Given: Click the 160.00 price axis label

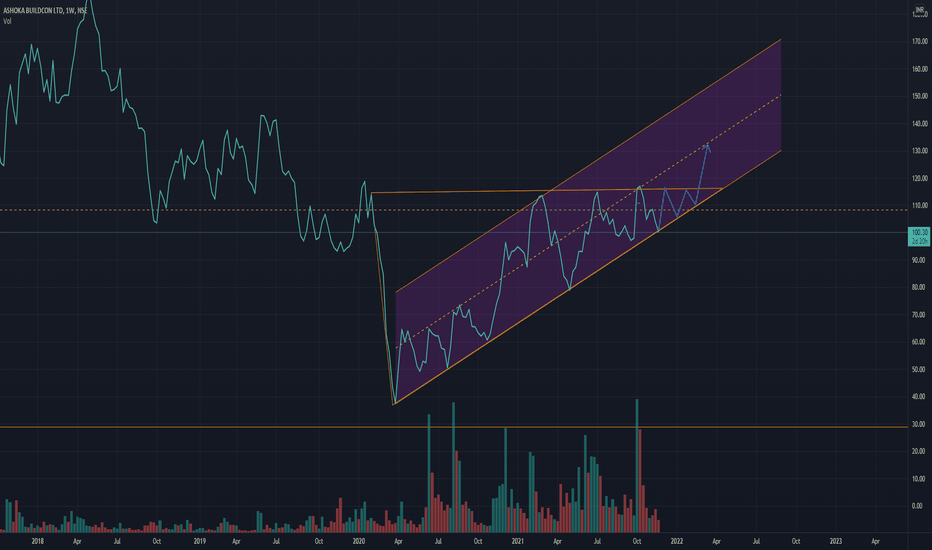Looking at the screenshot, I should point(920,69).
